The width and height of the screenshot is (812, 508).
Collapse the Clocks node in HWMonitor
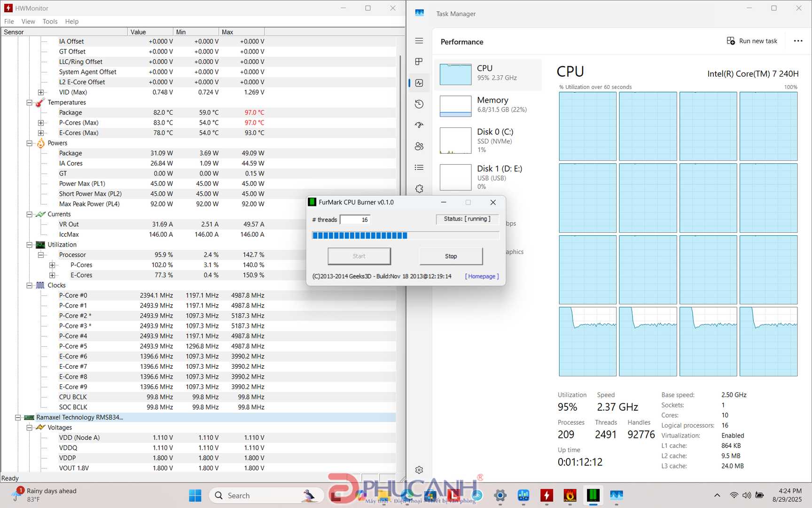point(29,285)
